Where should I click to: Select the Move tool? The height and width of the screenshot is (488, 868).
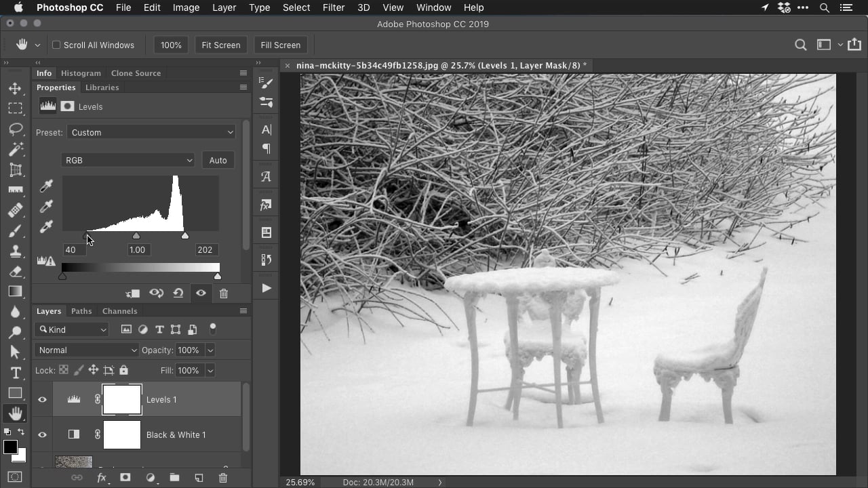coord(15,88)
